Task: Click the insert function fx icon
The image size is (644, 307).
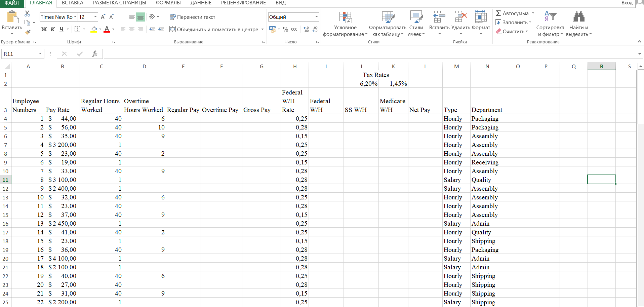Action: coord(95,54)
